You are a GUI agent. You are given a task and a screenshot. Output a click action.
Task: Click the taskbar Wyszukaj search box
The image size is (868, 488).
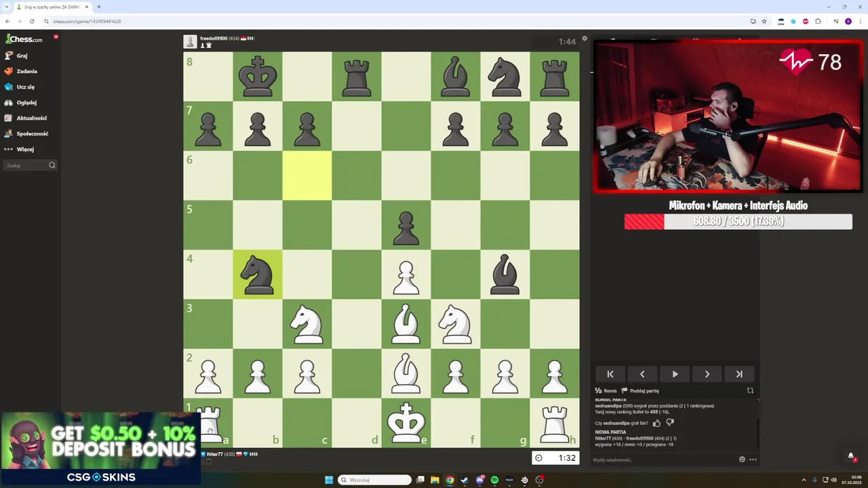click(x=375, y=480)
